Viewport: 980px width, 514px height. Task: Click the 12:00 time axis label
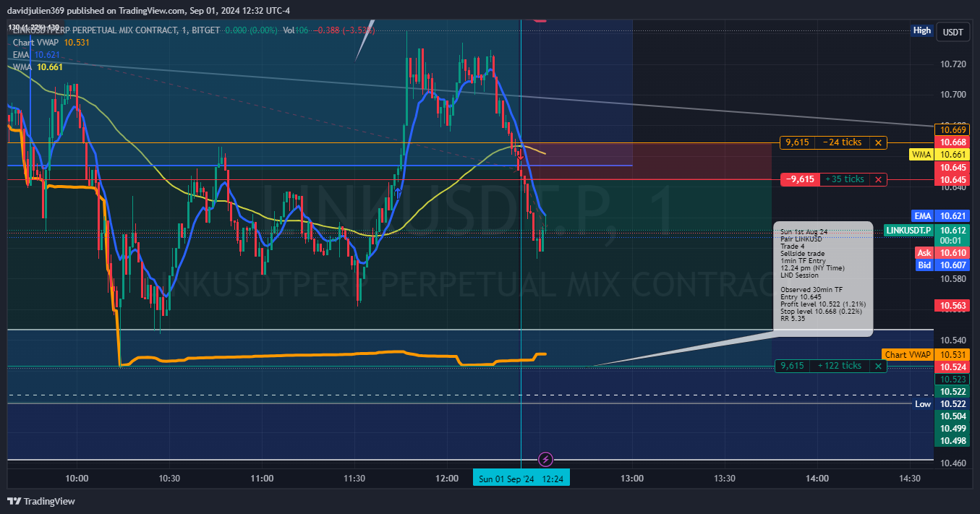tap(447, 479)
